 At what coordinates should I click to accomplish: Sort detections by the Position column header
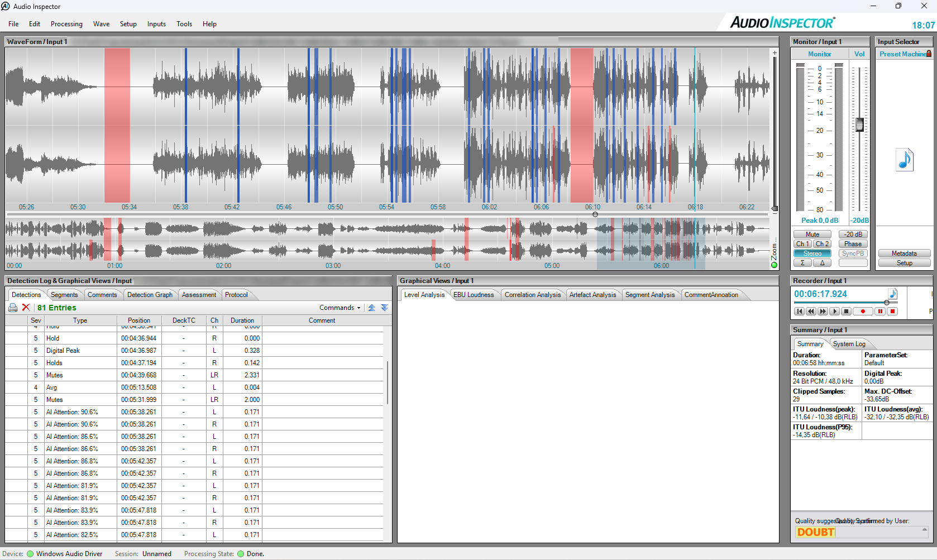(139, 320)
